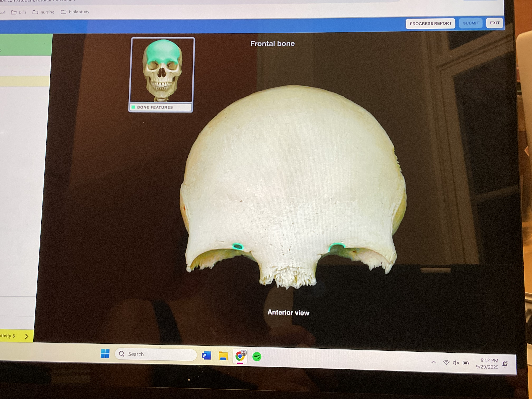
Task: Switch to the Chrome taskbar icon
Action: tap(240, 356)
